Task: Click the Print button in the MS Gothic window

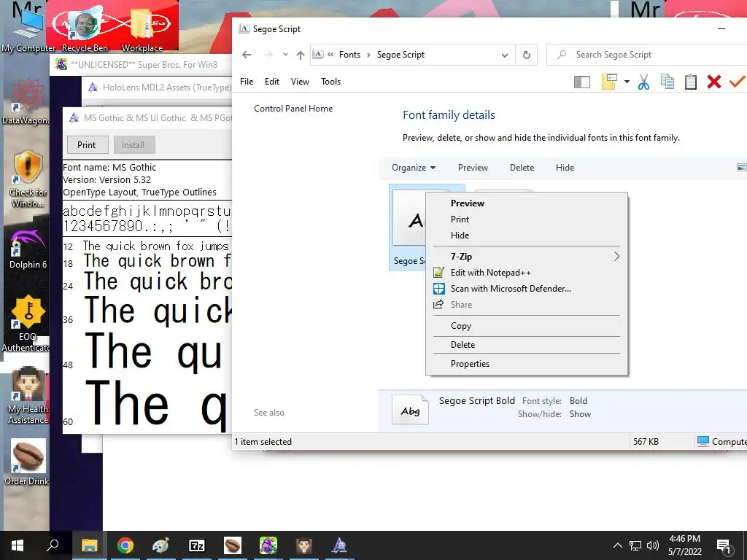Action: click(86, 145)
